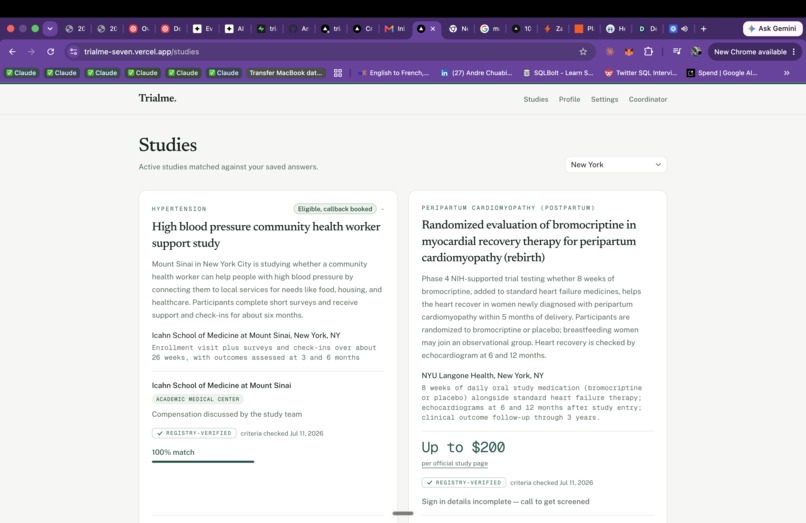Go back using the browser back arrow
The width and height of the screenshot is (806, 523).
click(12, 51)
